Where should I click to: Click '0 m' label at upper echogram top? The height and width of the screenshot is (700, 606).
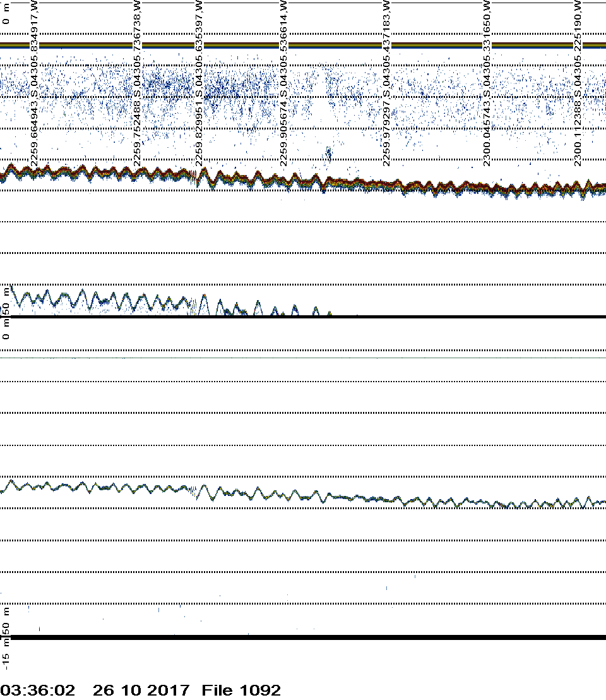pos(5,13)
